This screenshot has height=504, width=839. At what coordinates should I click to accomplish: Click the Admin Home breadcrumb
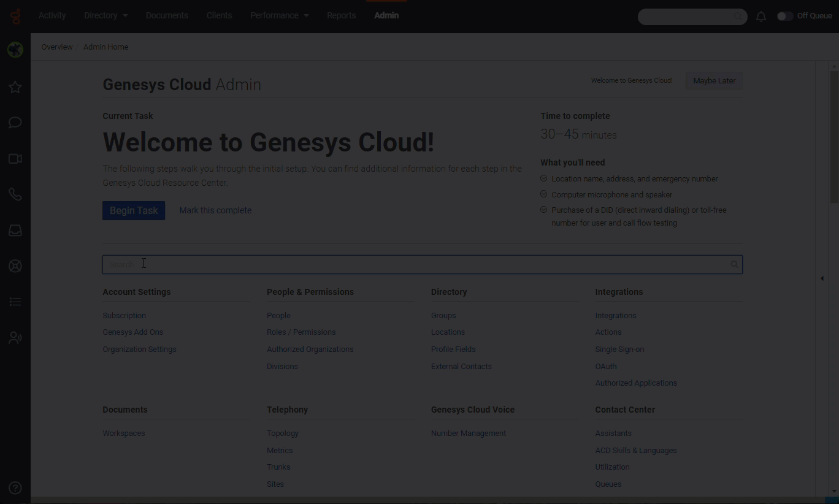pos(106,47)
